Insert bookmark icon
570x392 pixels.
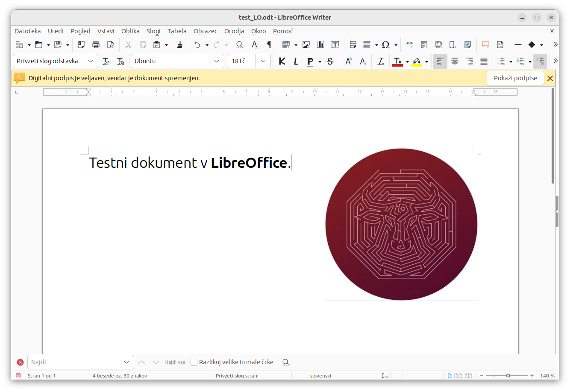(x=453, y=44)
